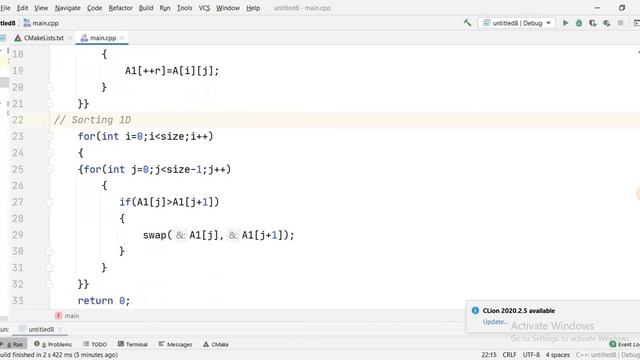Toggle the fold end marker at line 32
Screen dimensions: 640x360
(49, 284)
